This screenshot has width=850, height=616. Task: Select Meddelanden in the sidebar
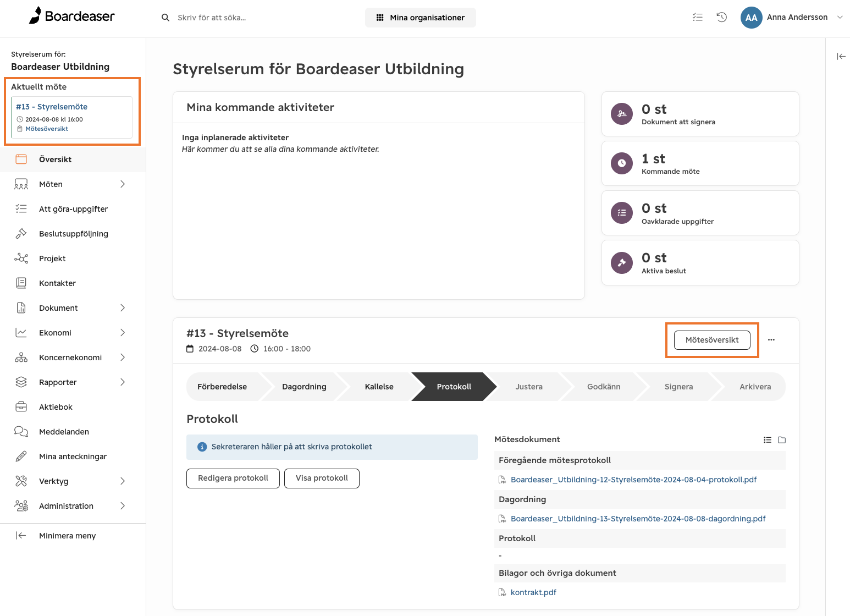tap(73, 432)
